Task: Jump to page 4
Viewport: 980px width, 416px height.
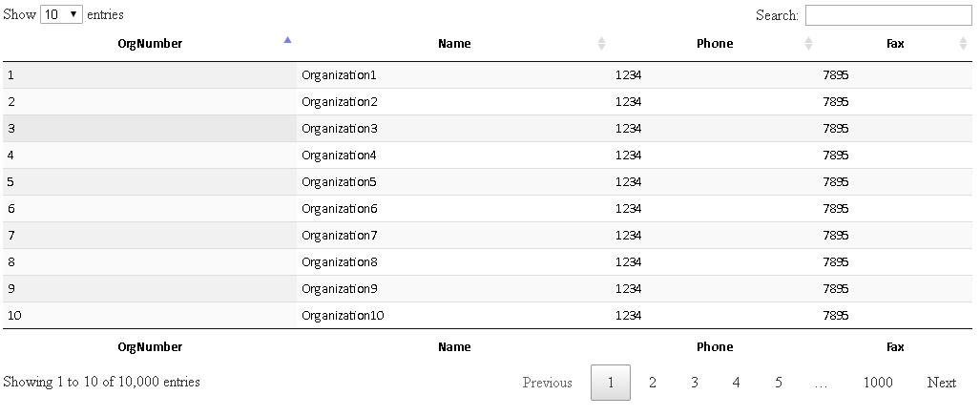Action: [736, 383]
